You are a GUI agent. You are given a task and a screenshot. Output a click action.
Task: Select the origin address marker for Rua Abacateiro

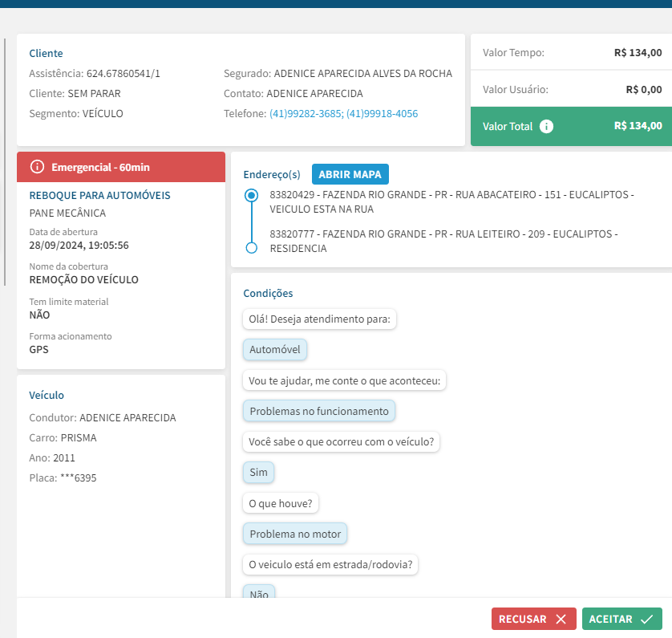coord(252,195)
